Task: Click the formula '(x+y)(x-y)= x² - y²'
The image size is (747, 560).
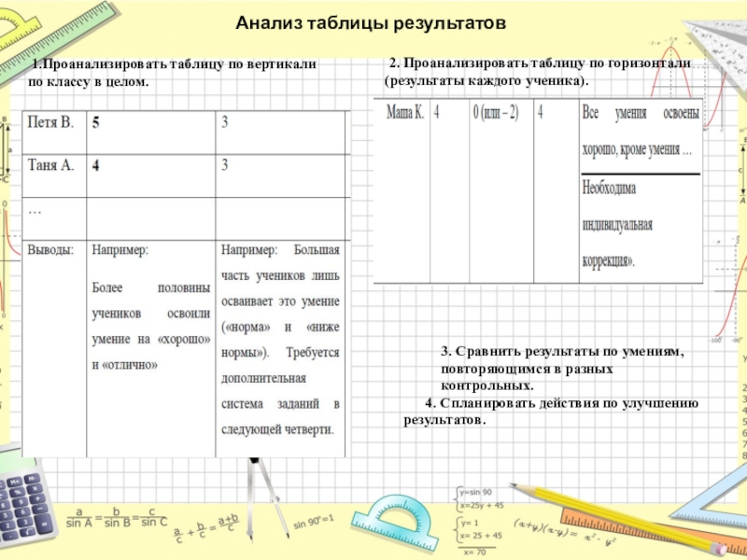Action: (565, 532)
